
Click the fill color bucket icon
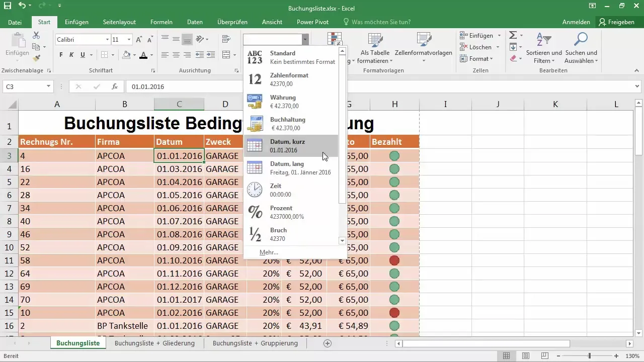(x=126, y=55)
